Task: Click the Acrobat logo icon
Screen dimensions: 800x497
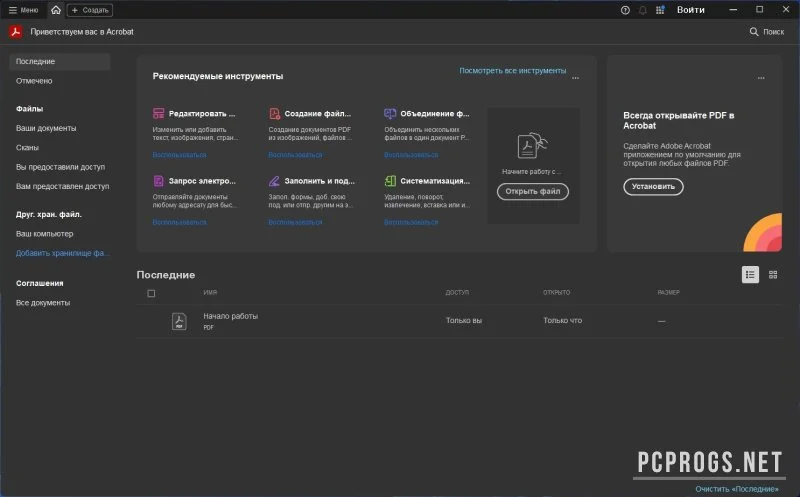Action: [16, 32]
